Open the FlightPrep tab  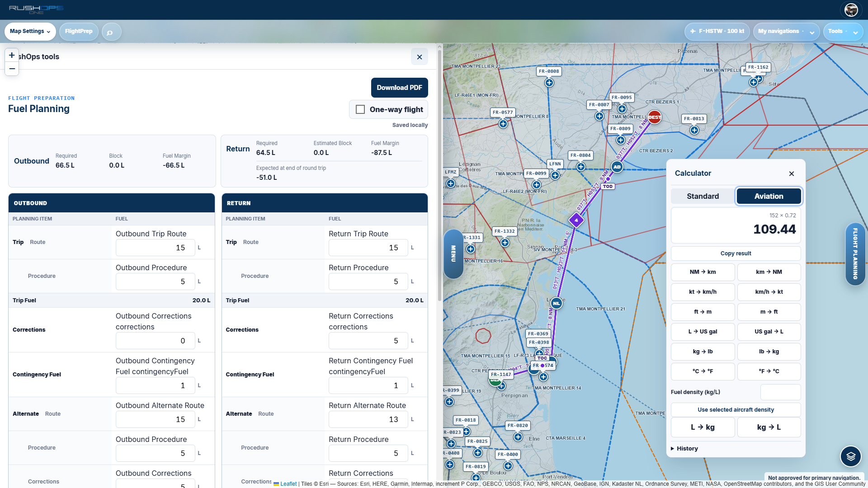79,32
